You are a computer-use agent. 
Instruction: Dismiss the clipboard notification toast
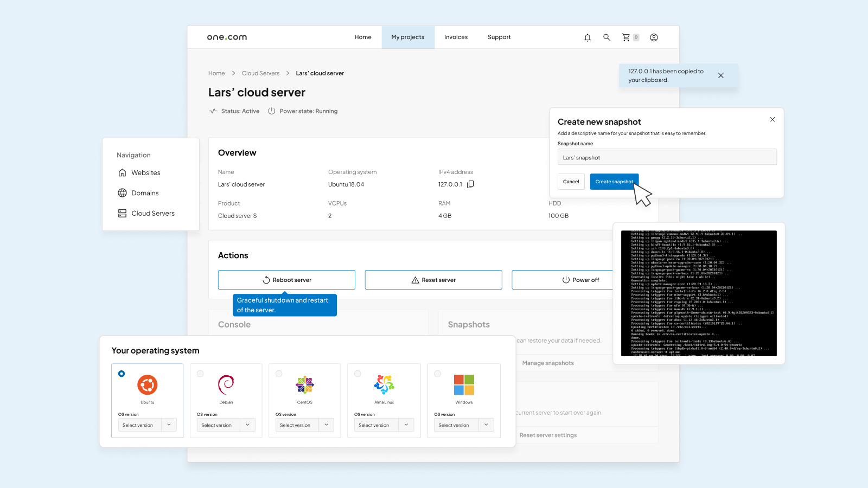click(721, 75)
